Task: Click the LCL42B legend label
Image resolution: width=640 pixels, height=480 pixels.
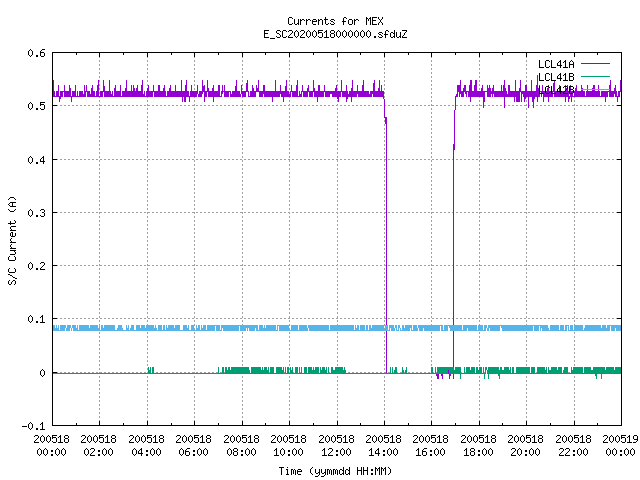Action: click(556, 90)
